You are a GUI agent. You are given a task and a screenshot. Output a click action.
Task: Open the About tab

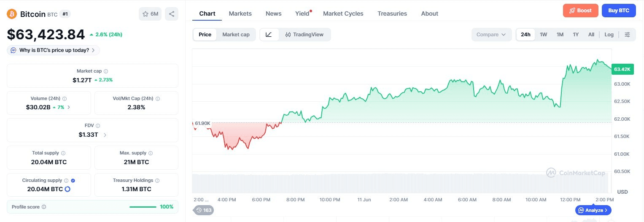coord(430,14)
